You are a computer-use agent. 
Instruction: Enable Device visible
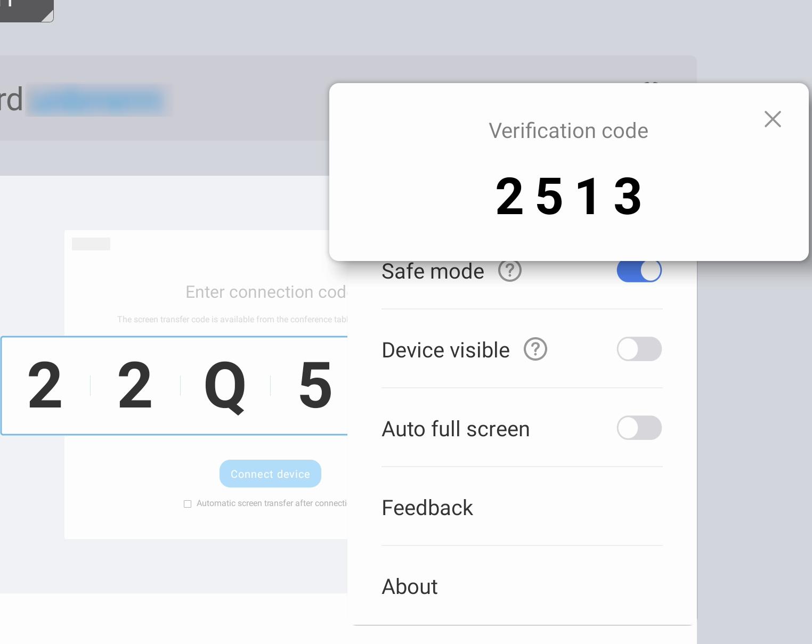point(639,349)
